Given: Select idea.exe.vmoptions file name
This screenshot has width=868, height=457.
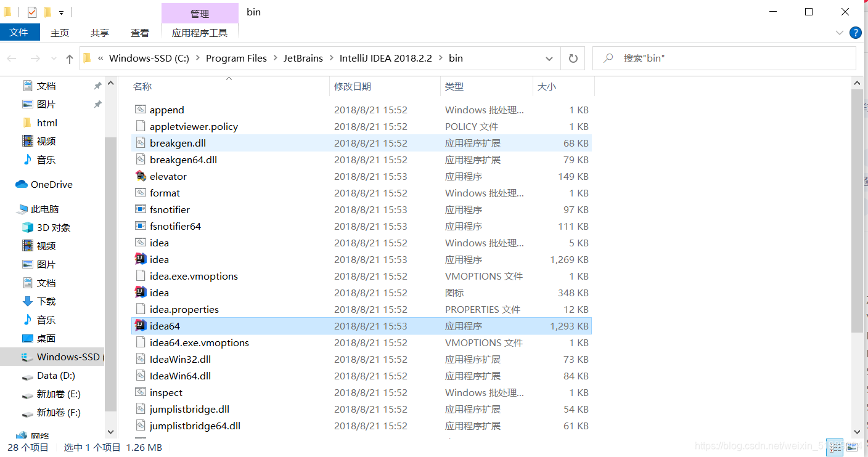Looking at the screenshot, I should click(x=194, y=276).
